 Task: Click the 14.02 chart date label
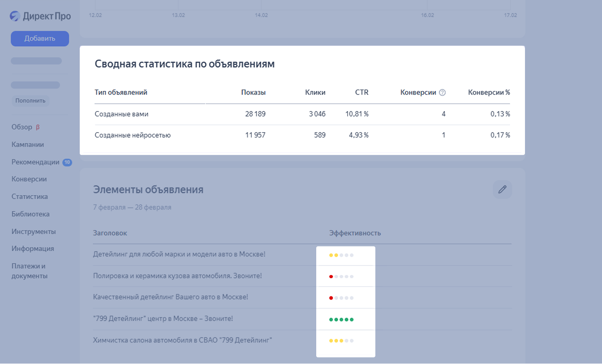pyautogui.click(x=262, y=15)
